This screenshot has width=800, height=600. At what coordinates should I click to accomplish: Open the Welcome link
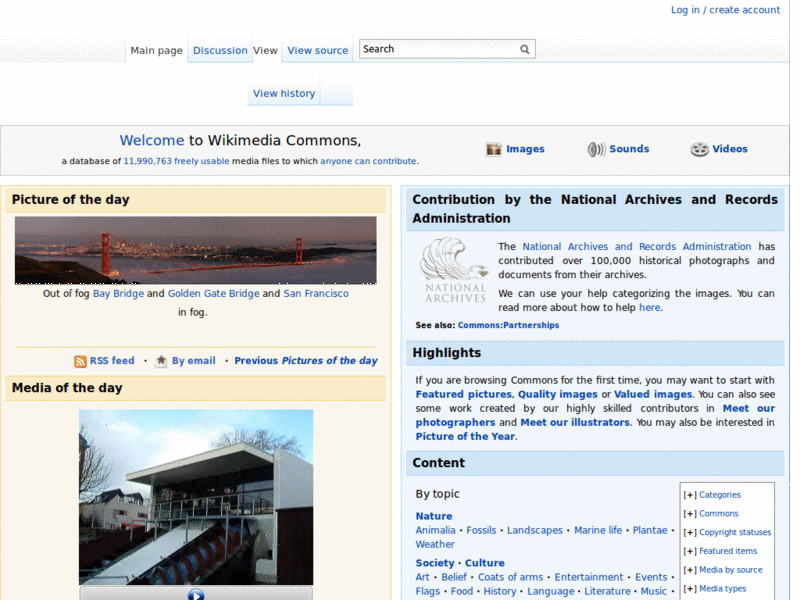point(152,140)
